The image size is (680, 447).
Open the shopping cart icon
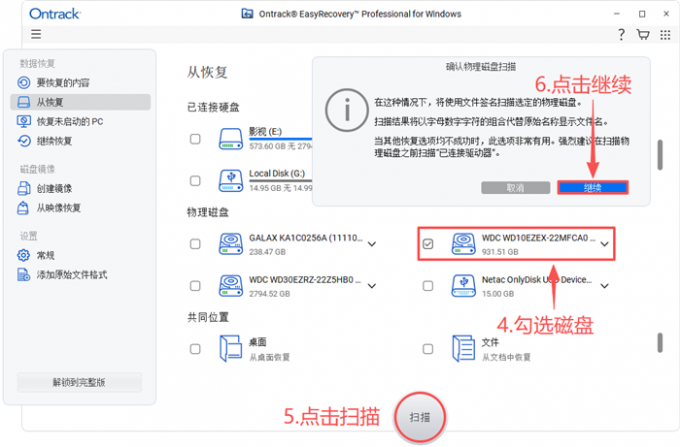point(643,35)
